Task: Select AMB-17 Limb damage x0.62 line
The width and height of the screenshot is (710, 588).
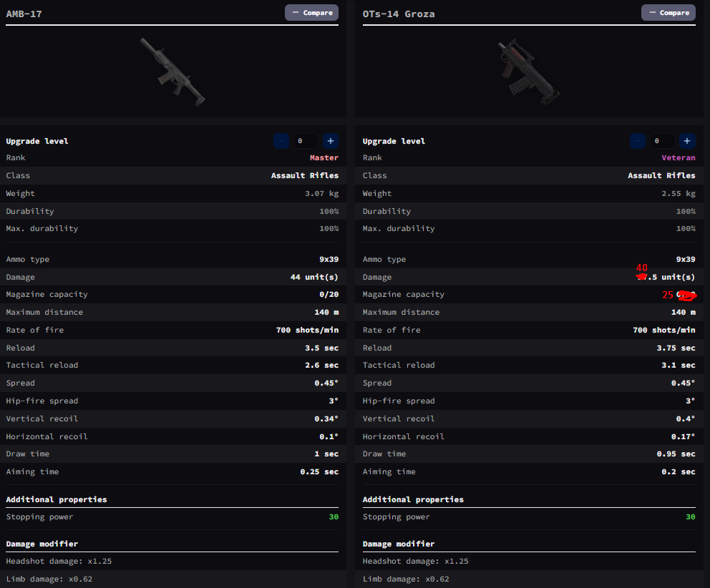Action: pyautogui.click(x=49, y=579)
